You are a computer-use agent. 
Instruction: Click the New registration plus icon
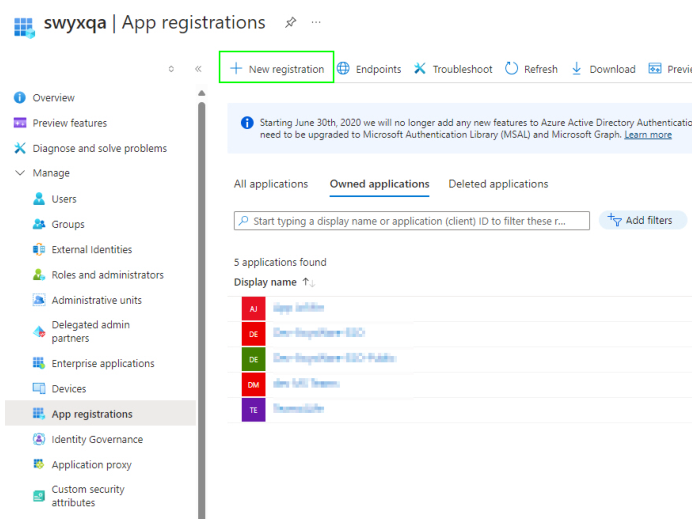[236, 69]
